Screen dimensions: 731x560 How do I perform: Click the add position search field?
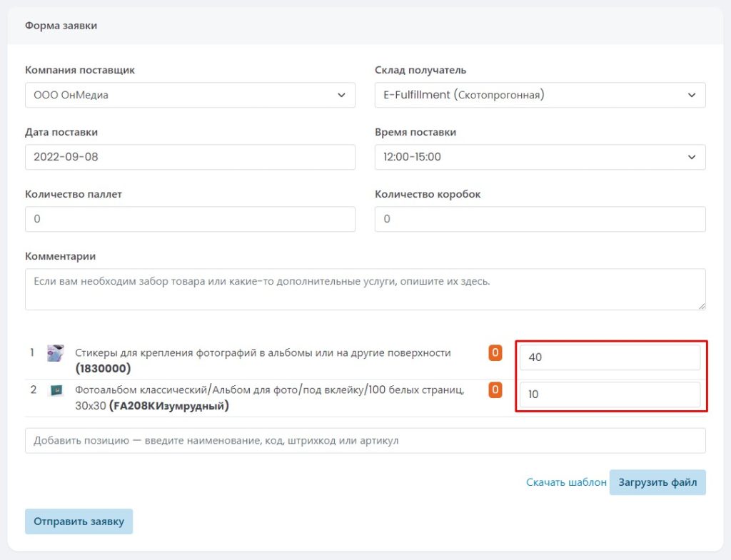click(365, 441)
